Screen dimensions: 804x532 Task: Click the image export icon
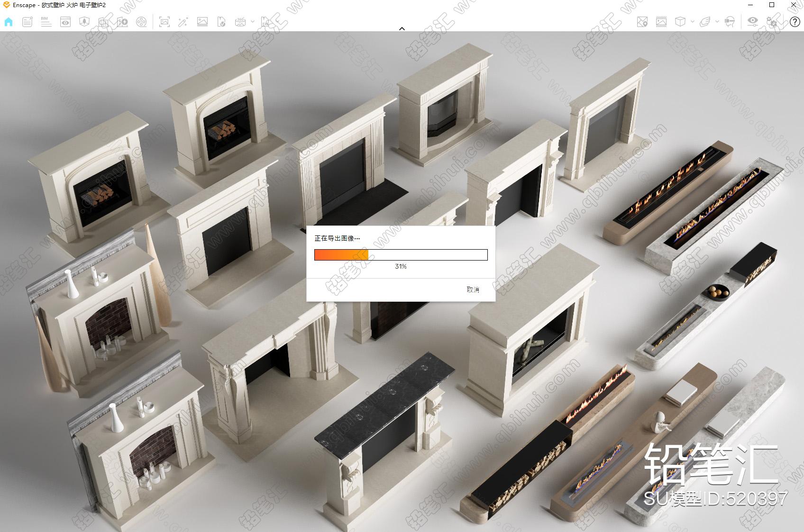pyautogui.click(x=202, y=22)
